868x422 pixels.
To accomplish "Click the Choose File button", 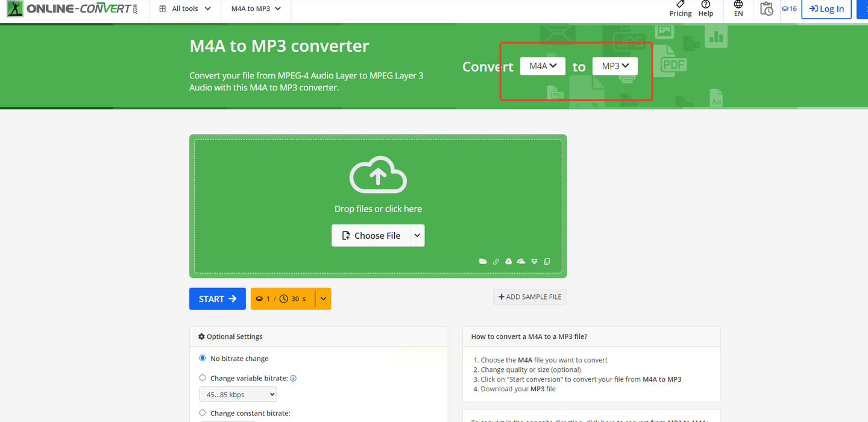I will pyautogui.click(x=371, y=236).
